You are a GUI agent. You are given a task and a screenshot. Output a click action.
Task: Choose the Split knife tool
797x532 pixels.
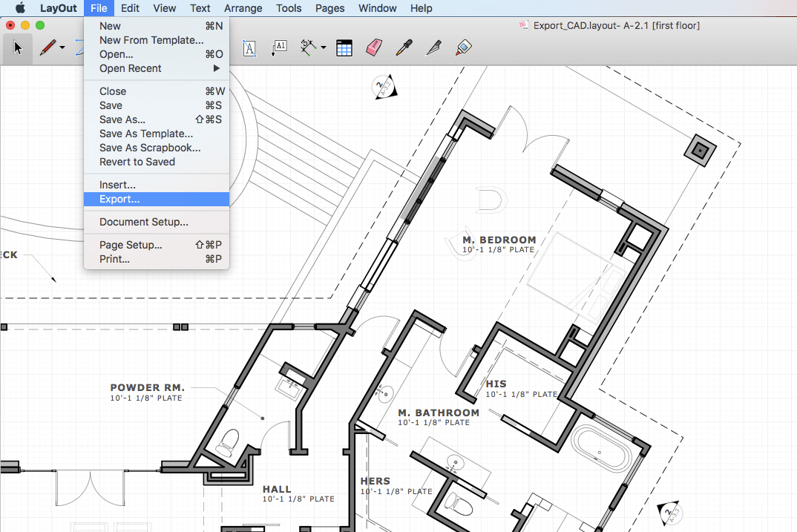(433, 47)
